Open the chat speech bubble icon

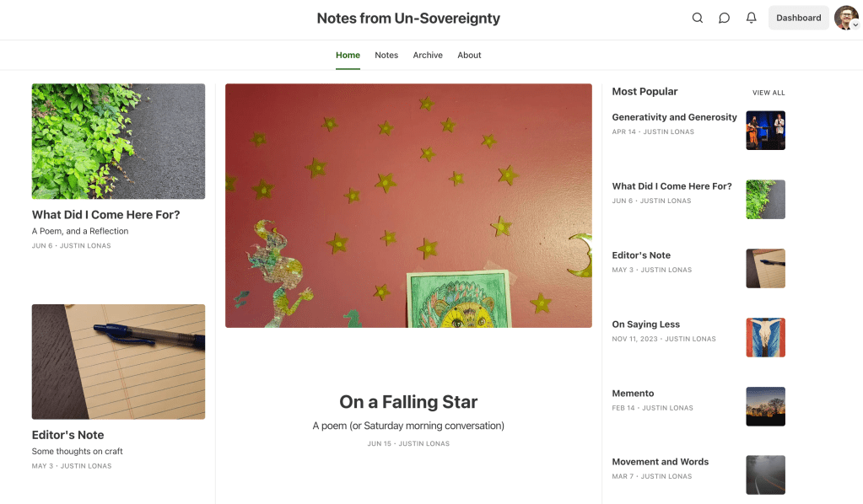tap(724, 18)
